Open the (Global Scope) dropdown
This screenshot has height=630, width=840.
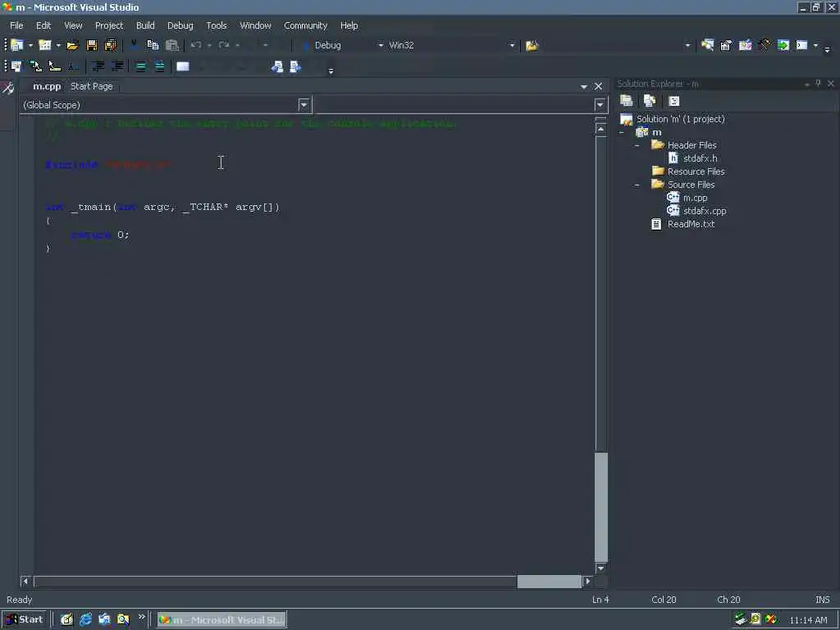click(x=304, y=104)
